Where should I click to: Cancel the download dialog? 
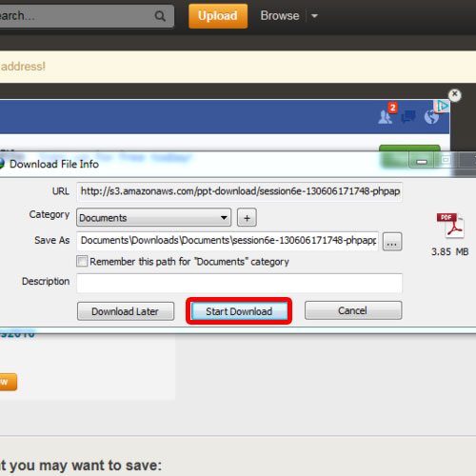353,310
